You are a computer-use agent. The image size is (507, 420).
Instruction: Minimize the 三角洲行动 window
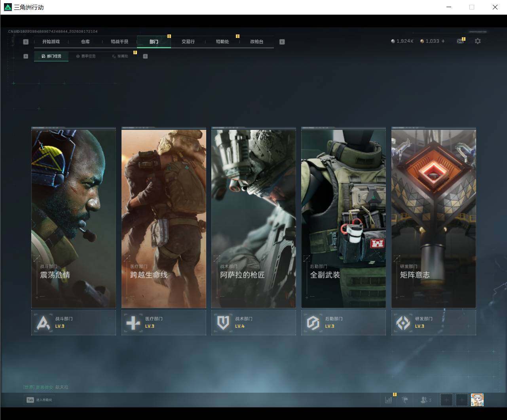449,7
